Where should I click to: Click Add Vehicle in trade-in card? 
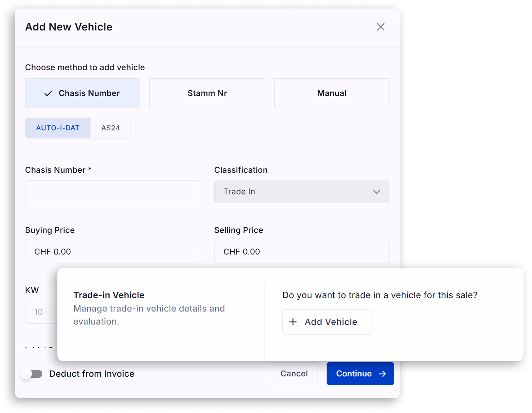327,322
